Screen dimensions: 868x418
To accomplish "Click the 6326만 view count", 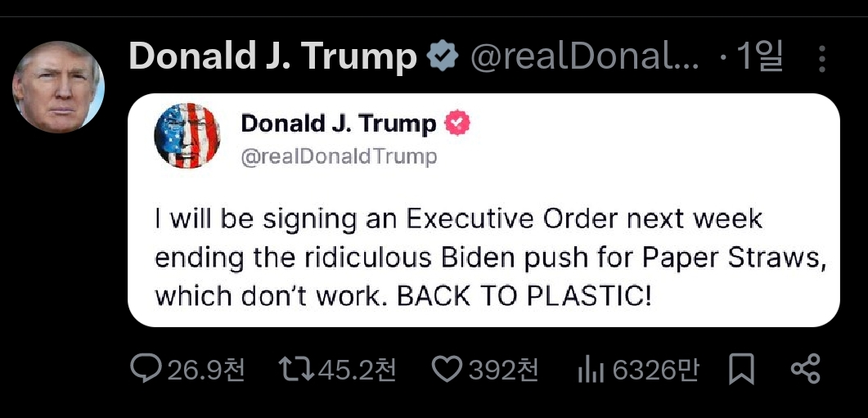I will [655, 370].
